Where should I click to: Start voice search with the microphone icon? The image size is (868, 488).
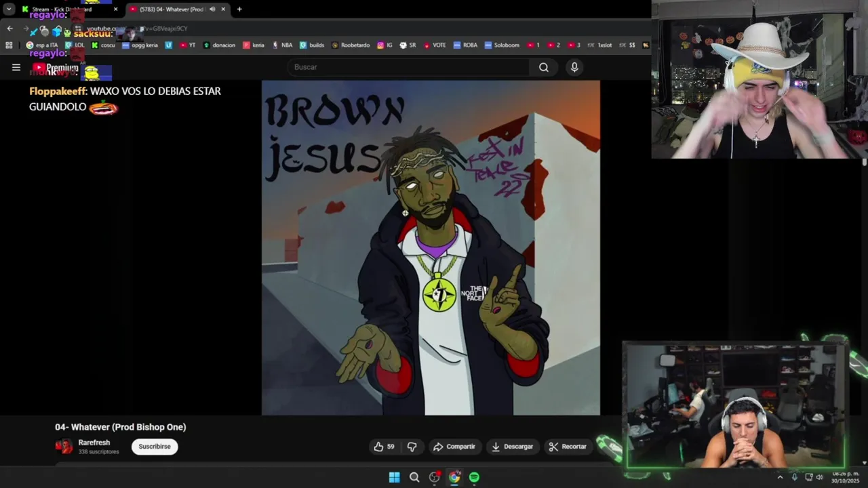pyautogui.click(x=574, y=67)
